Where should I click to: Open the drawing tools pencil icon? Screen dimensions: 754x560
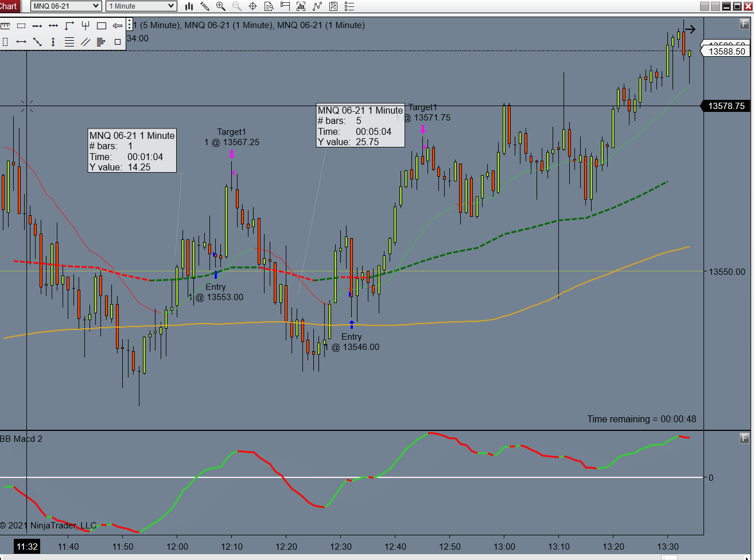click(x=205, y=6)
